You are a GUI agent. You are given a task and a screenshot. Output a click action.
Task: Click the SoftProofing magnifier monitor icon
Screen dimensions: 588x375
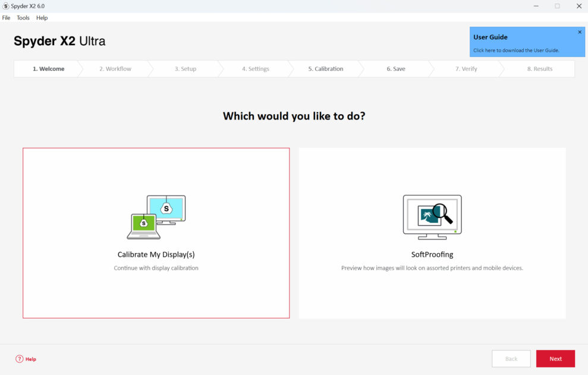pos(432,217)
